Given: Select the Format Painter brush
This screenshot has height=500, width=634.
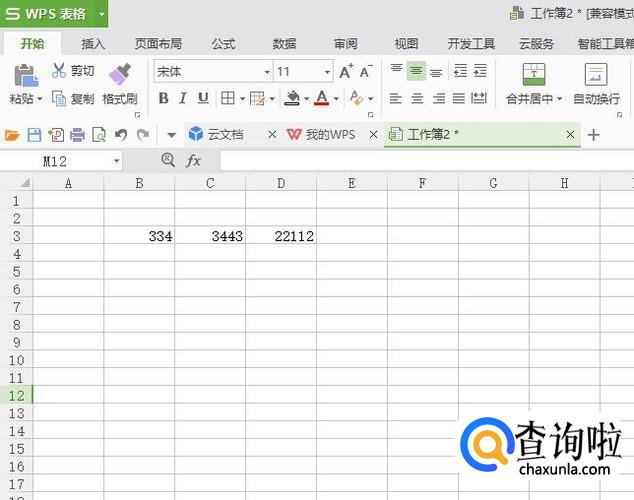Looking at the screenshot, I should tap(120, 74).
